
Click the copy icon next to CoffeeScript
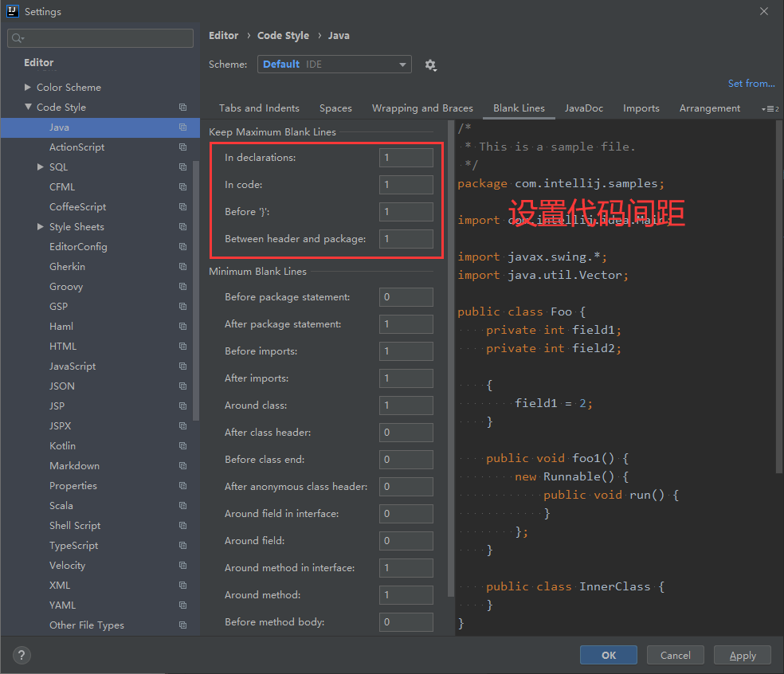(183, 207)
